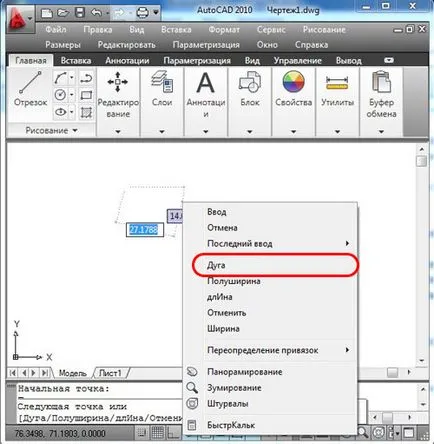Open the Последний ввод submenu
The height and width of the screenshot is (444, 434).
coord(271,244)
